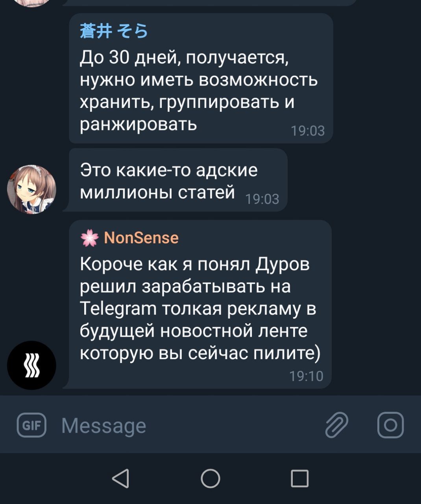Tap the 19:03 timestamp on the 蒼井 message
421x504 pixels.
[x=308, y=131]
